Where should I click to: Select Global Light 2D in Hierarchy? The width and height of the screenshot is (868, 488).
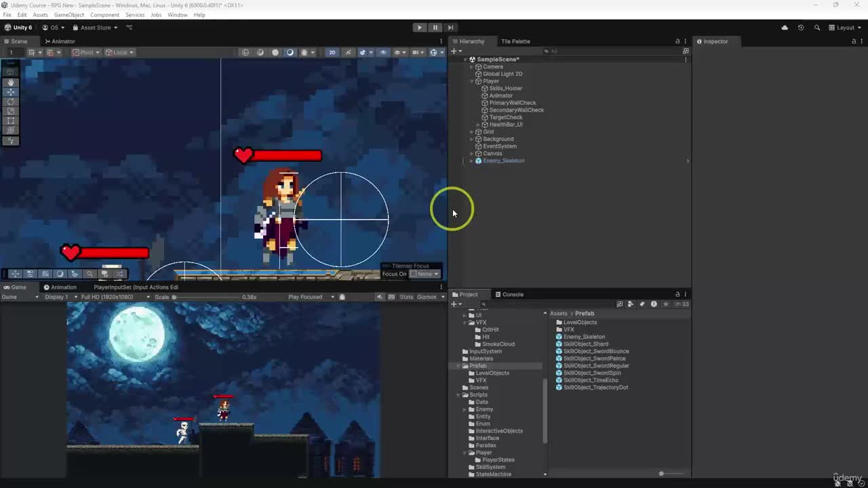point(502,74)
